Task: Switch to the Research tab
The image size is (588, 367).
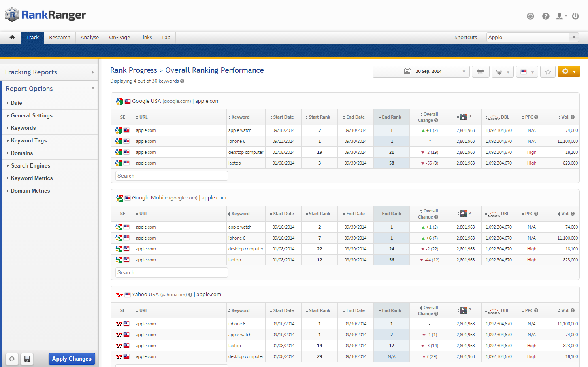Action: pyautogui.click(x=60, y=37)
